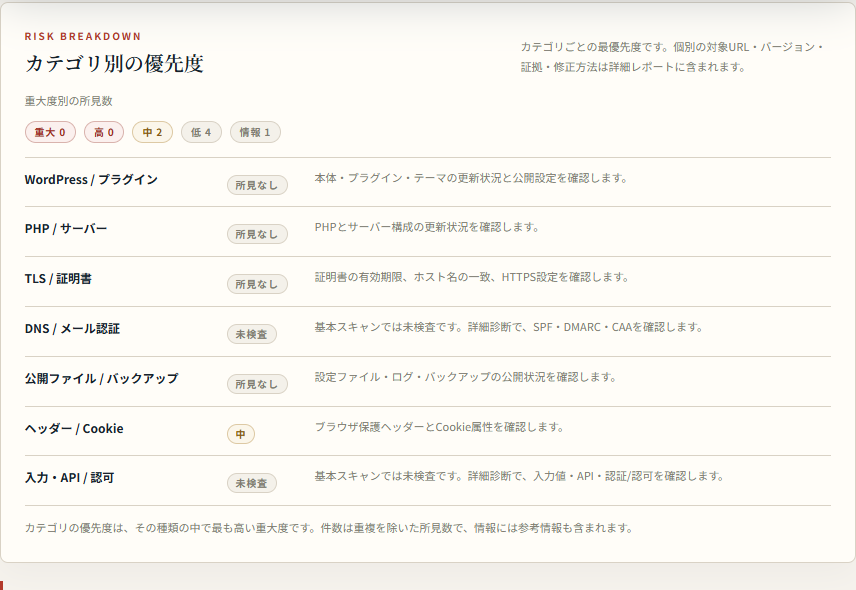Image resolution: width=856 pixels, height=590 pixels.
Task: Click the 高 0 severity badge
Action: (x=104, y=132)
